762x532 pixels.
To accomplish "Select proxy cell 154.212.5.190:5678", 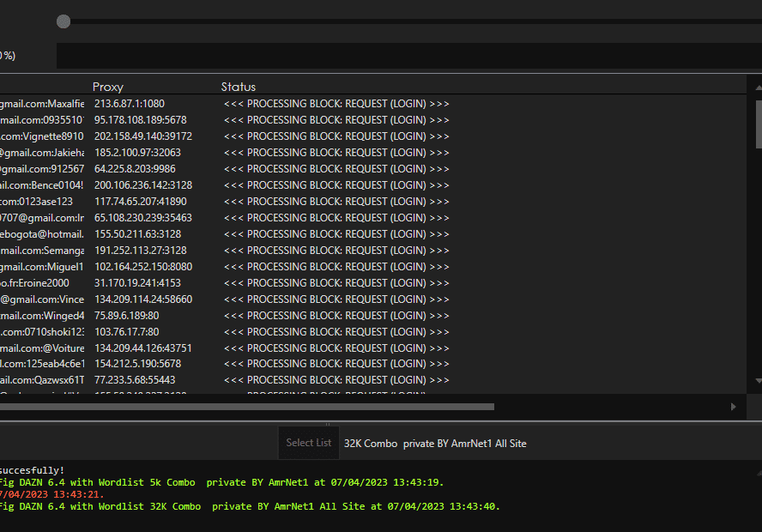I will pyautogui.click(x=137, y=364).
